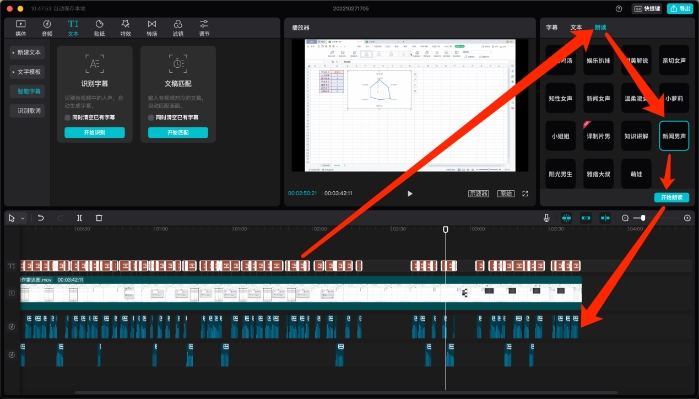The image size is (699, 399).
Task: Switch to the 字幕 tab in right panel
Action: tap(552, 28)
